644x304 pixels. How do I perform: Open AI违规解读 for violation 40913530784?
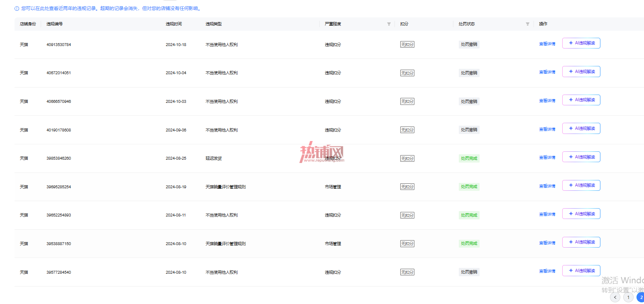tap(581, 43)
